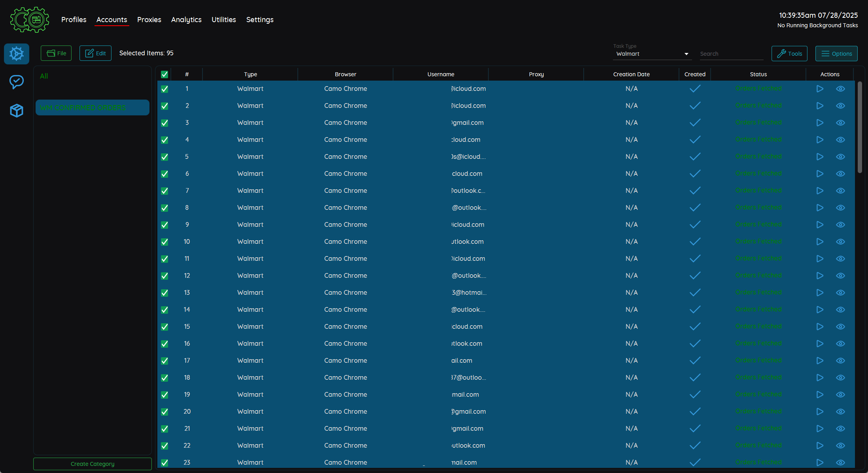Go to the Analytics tab
Screen dimensions: 868x473
pyautogui.click(x=186, y=20)
